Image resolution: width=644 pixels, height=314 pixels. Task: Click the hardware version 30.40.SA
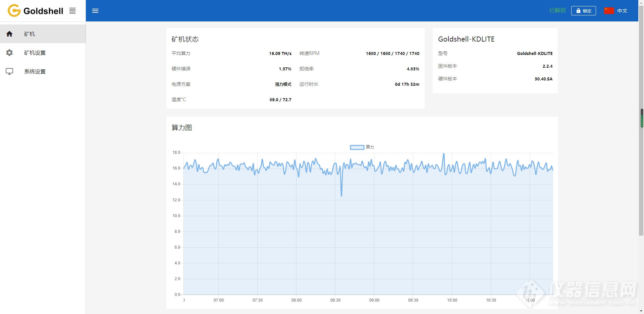pyautogui.click(x=543, y=79)
